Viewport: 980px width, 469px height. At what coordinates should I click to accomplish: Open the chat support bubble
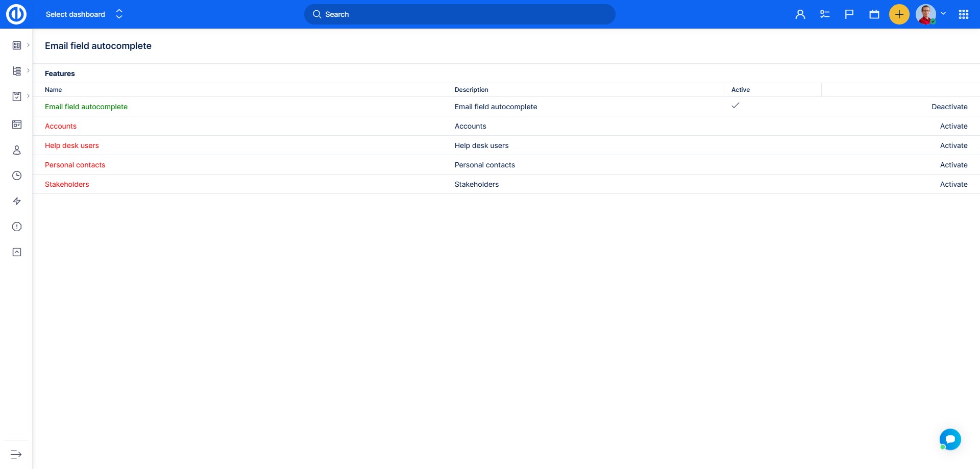950,439
